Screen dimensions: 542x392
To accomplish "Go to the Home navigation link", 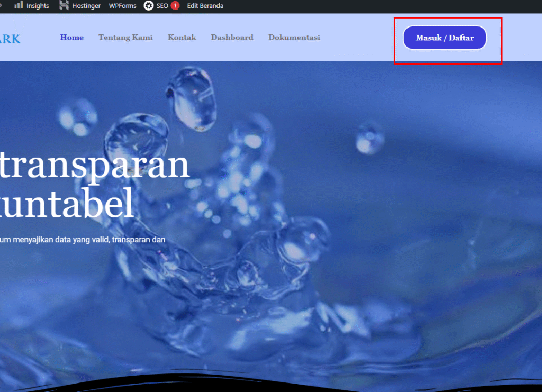I will click(72, 38).
